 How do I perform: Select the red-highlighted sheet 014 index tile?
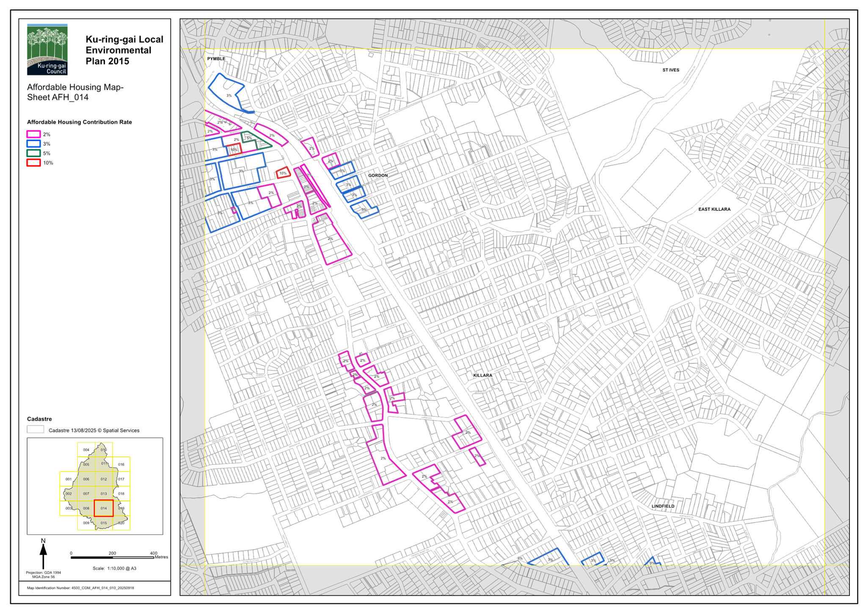click(104, 508)
